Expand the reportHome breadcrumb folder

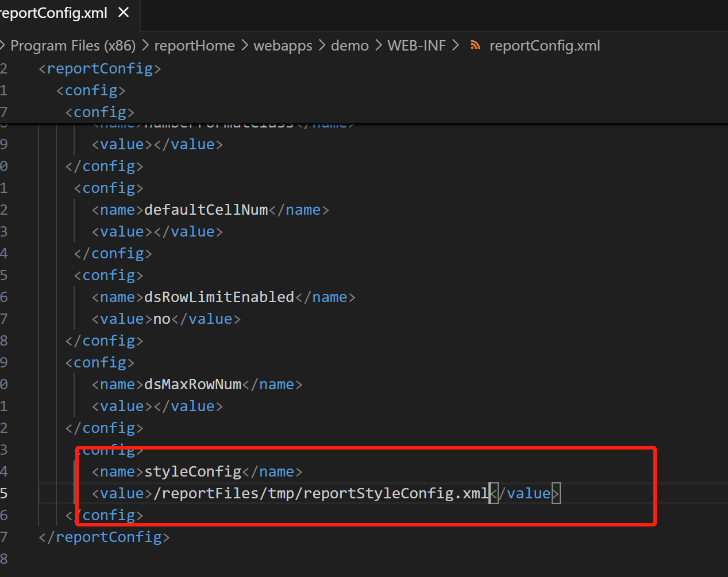pos(194,46)
